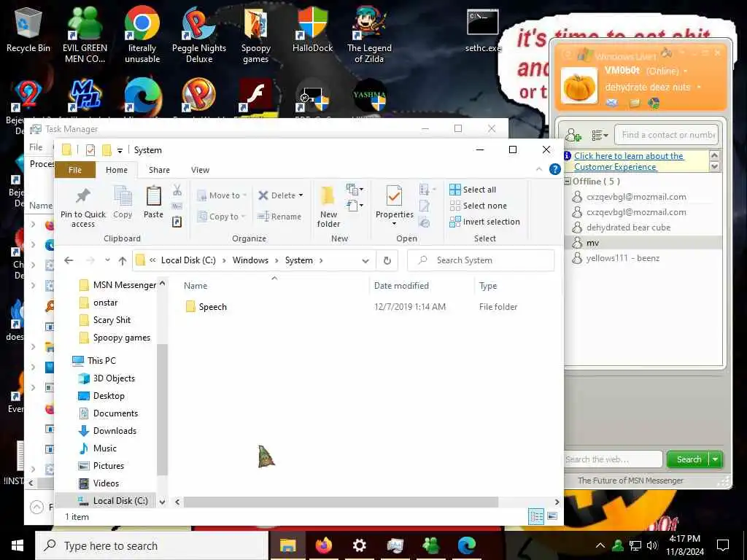Click the Messenger Search button

point(689,459)
